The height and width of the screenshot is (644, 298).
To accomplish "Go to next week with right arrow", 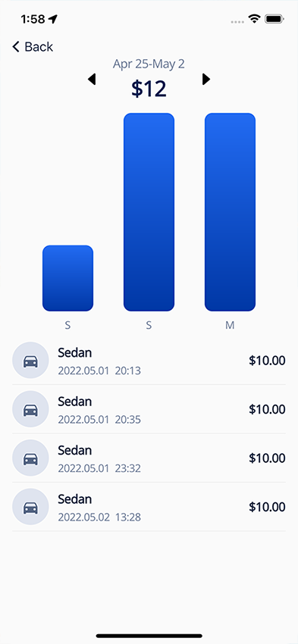I will pyautogui.click(x=206, y=80).
